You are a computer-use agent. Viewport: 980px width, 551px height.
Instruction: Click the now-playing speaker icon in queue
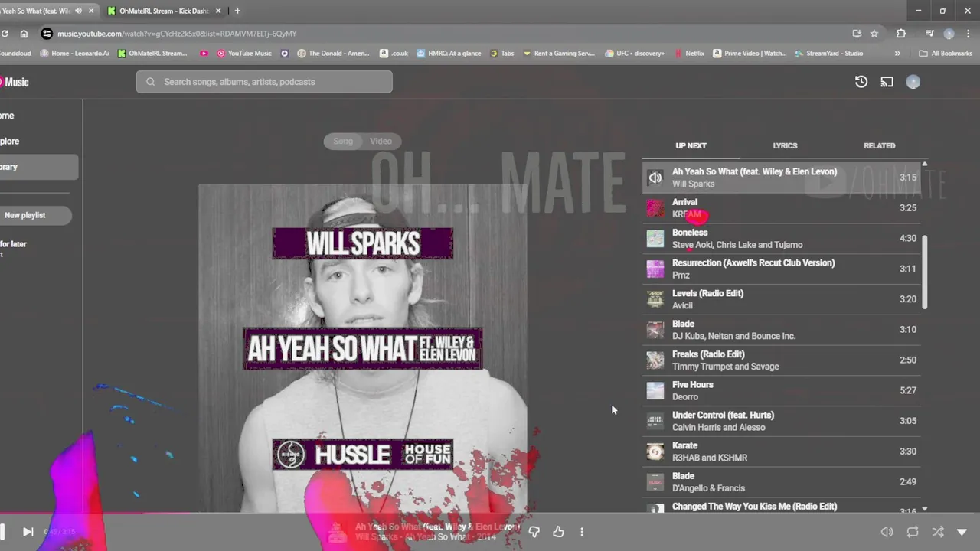coord(655,178)
